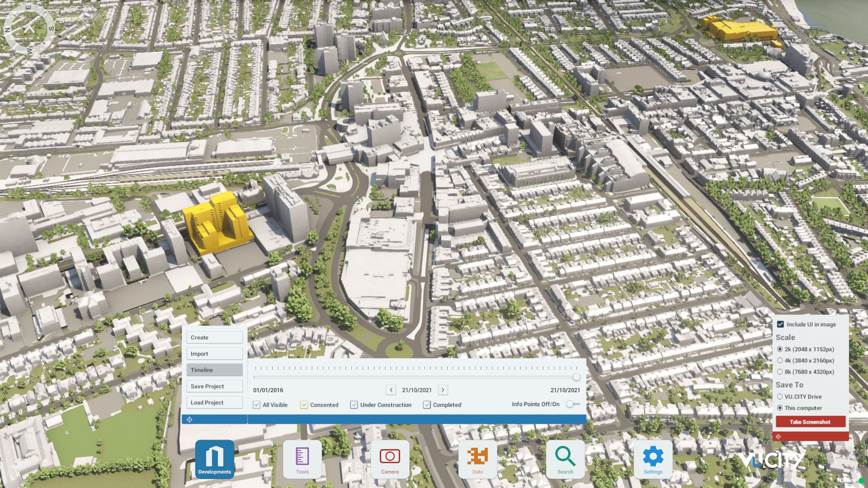This screenshot has height=488, width=868.
Task: Click the Data icon
Action: pyautogui.click(x=478, y=459)
